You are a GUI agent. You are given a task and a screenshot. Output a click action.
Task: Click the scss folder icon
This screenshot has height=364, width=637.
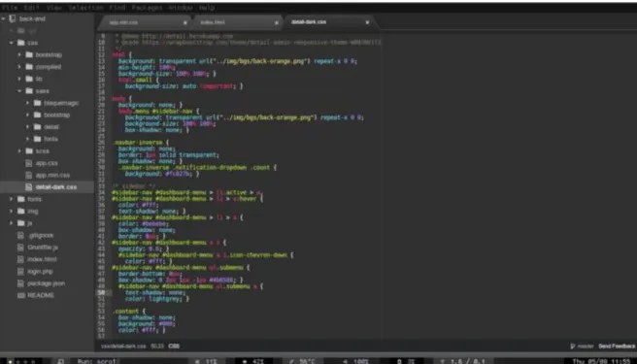(29, 150)
